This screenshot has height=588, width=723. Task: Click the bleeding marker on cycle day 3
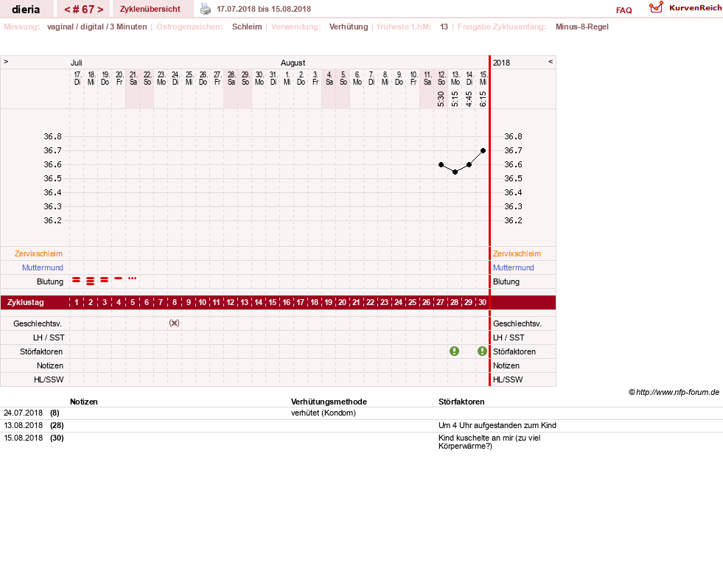coord(105,280)
